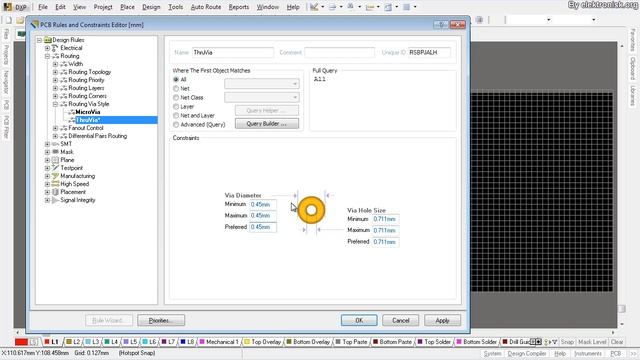Switch to the Bottom Paste layer tab
The width and height of the screenshot is (640, 360).
392,342
